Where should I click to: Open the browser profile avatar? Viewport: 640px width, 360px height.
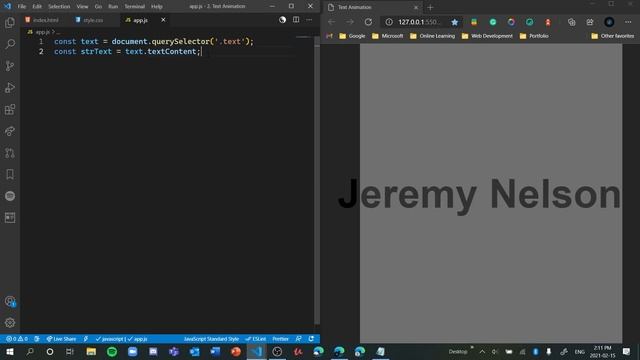coord(609,22)
